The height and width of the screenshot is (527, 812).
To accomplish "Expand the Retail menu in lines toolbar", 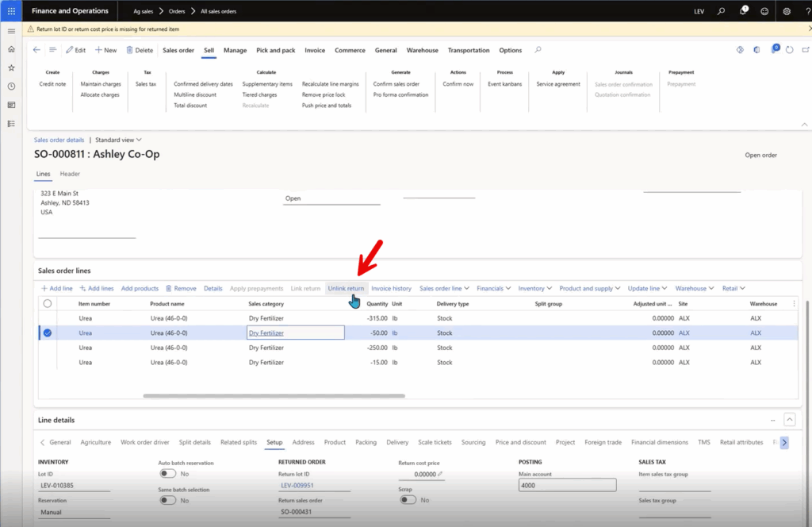I will click(733, 289).
